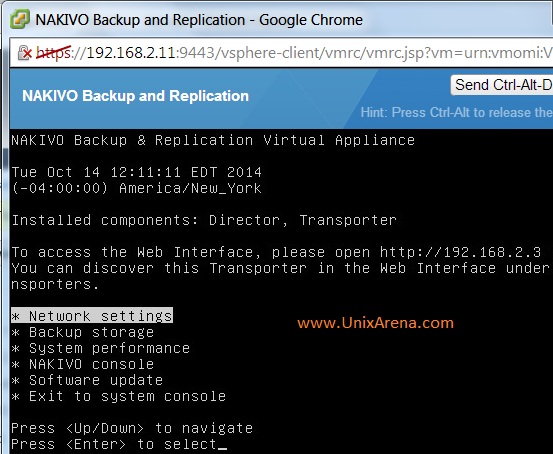Click the www.UnixArena.com watermark text
The image size is (553, 454).
[x=376, y=323]
